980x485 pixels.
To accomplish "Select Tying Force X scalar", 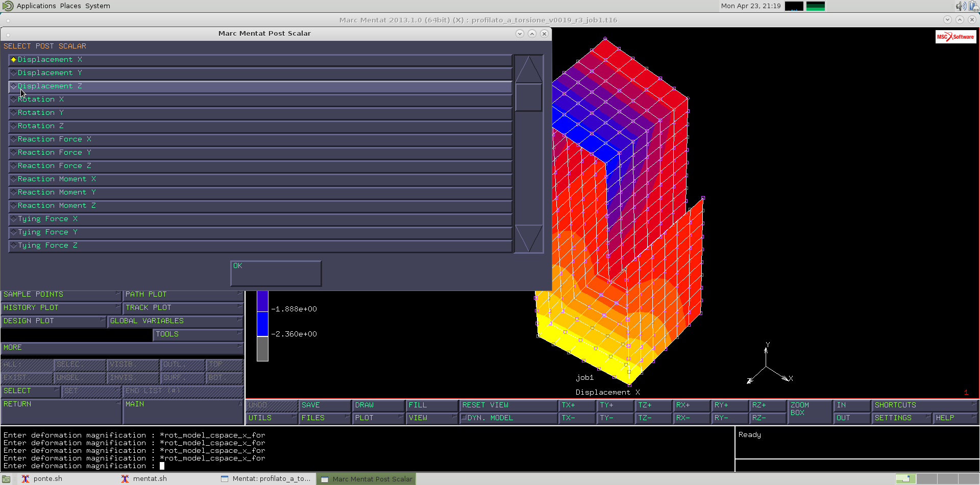I will 260,220.
